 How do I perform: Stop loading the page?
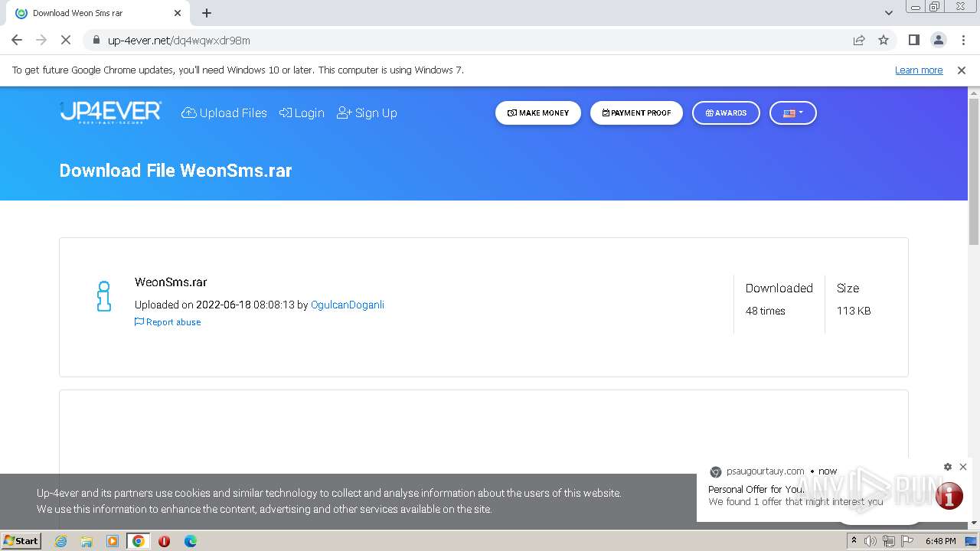pos(66,40)
